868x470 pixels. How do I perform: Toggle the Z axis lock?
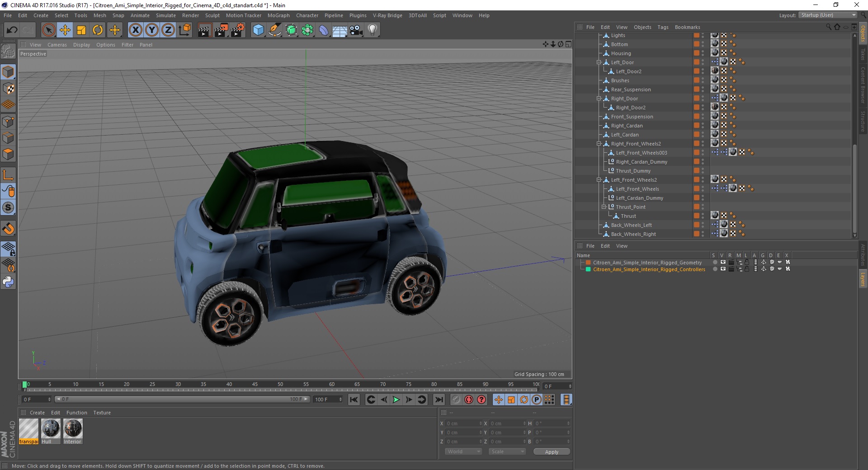coord(168,30)
